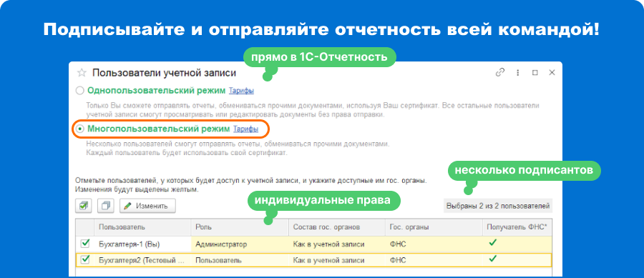644x278 pixels.
Task: Maximize the Пользователи учетной записи window
Action: 535,73
